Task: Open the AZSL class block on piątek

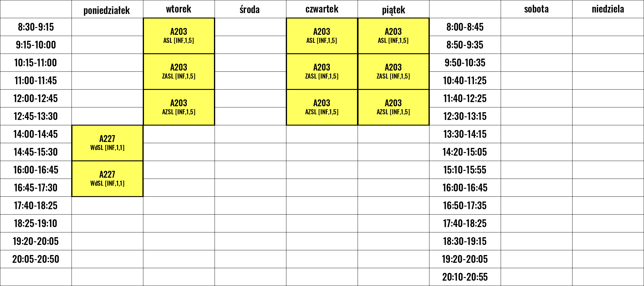Action: (393, 107)
